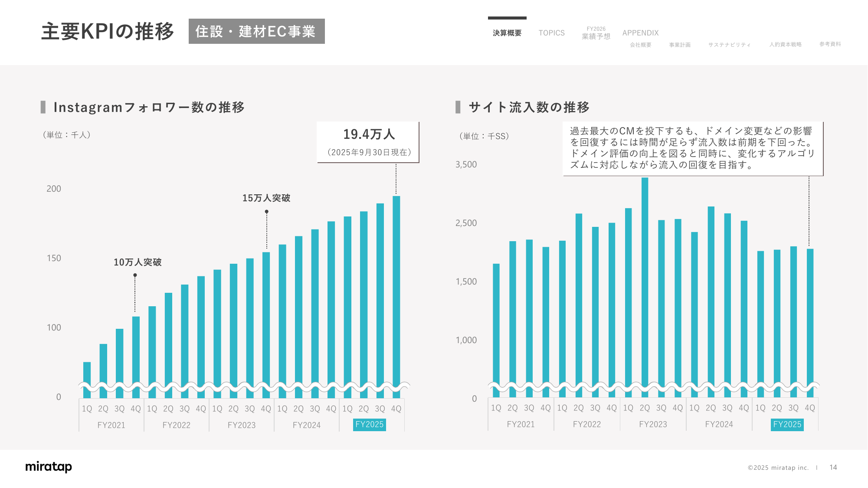
Task: Open the サステナビリティ sub-link
Action: click(729, 45)
